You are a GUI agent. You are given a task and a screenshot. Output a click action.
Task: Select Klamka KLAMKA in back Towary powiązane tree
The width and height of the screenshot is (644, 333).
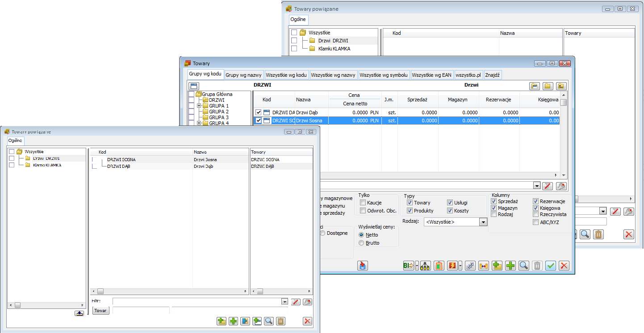point(335,49)
